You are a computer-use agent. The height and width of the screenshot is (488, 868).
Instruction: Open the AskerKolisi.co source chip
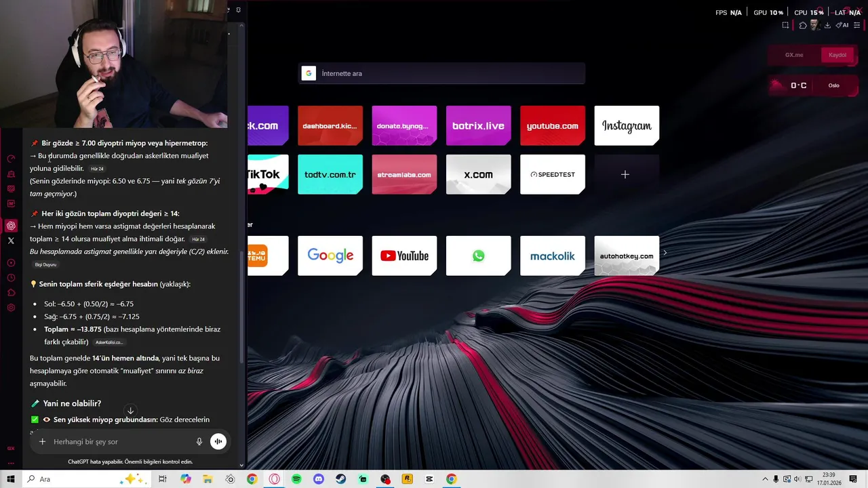tap(109, 342)
